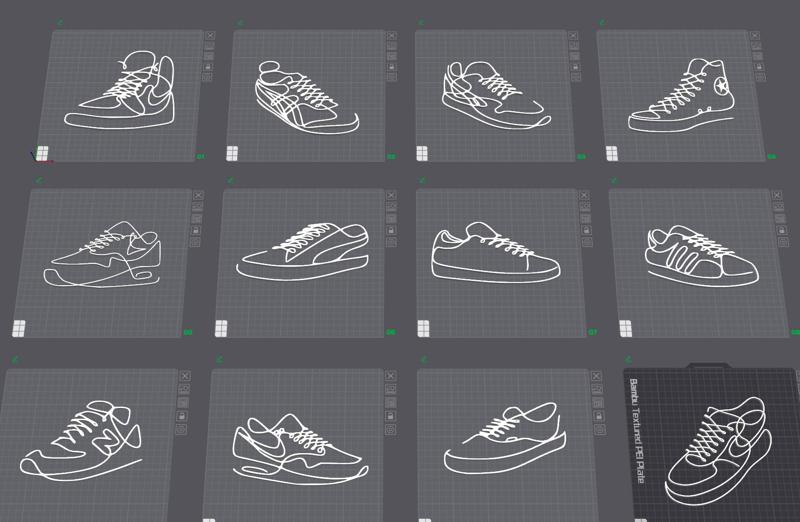Delete plate 03 using its X icon

pos(572,36)
